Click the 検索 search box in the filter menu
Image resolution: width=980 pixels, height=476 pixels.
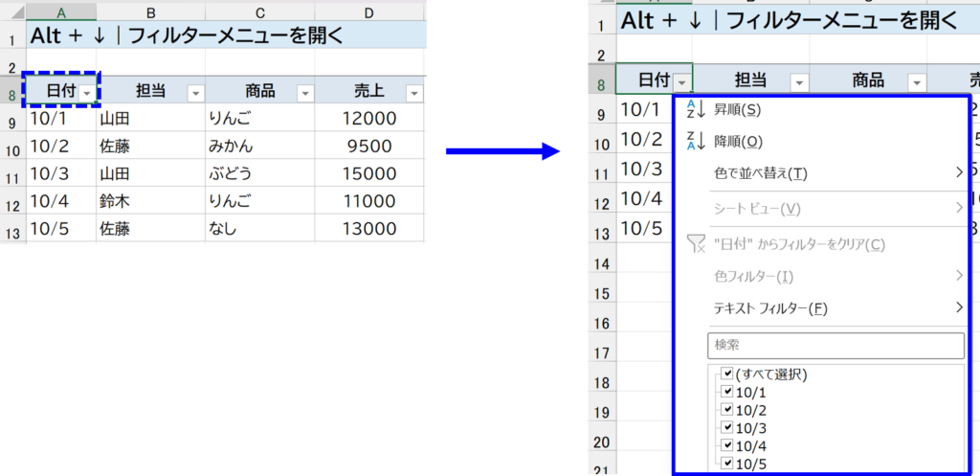[x=836, y=346]
